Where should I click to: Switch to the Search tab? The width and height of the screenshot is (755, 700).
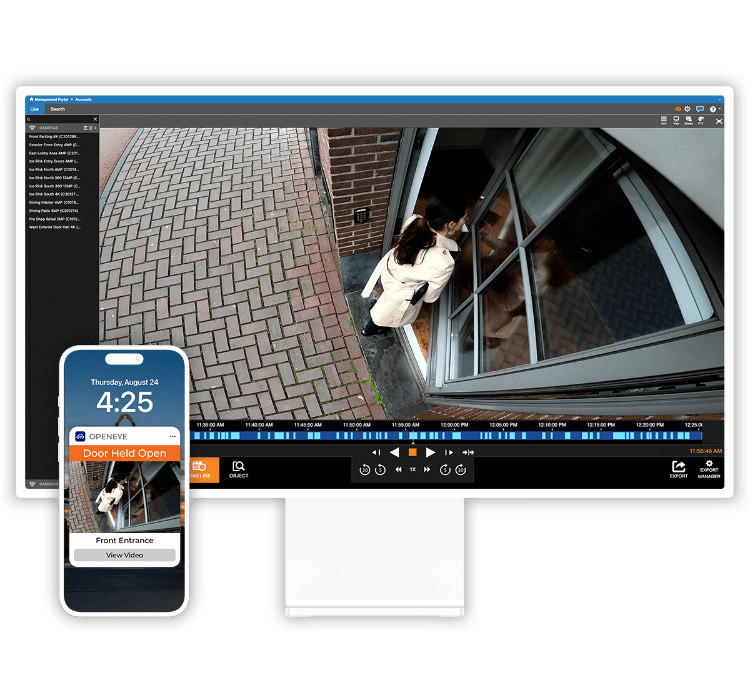coord(57,109)
